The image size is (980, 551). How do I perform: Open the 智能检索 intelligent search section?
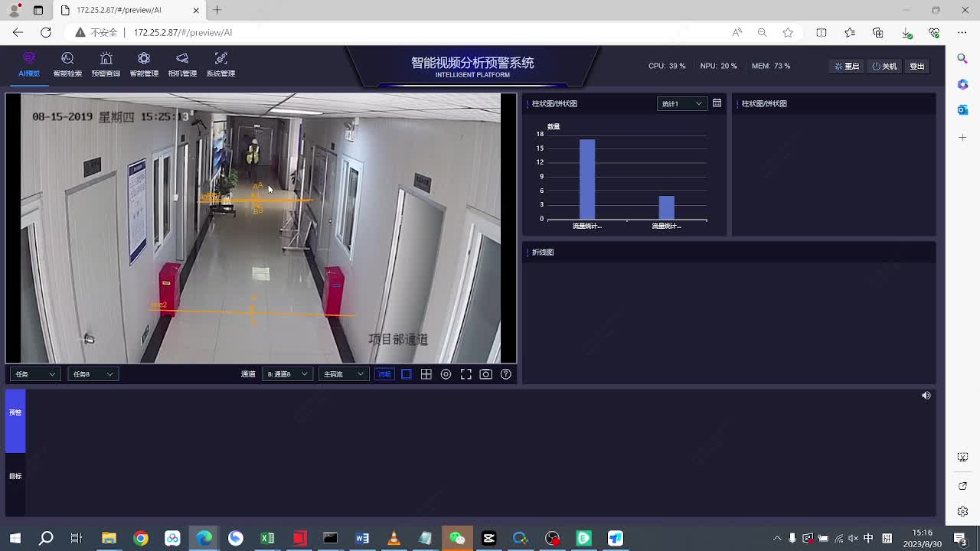point(67,64)
